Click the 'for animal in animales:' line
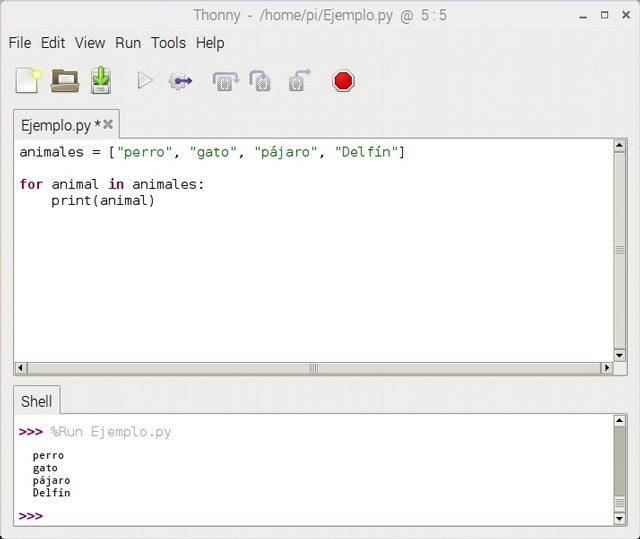640x539 pixels. [111, 184]
